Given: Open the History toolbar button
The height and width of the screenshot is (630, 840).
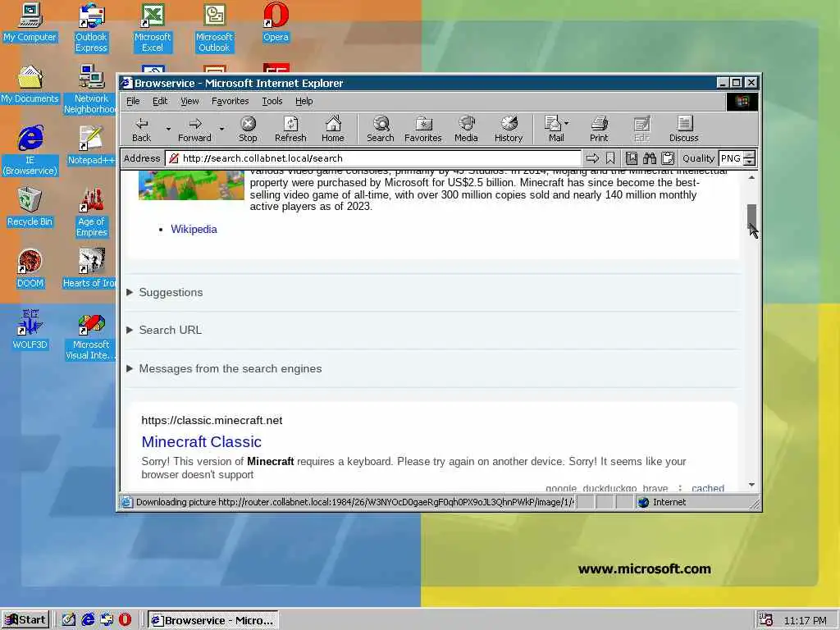Looking at the screenshot, I should point(509,129).
